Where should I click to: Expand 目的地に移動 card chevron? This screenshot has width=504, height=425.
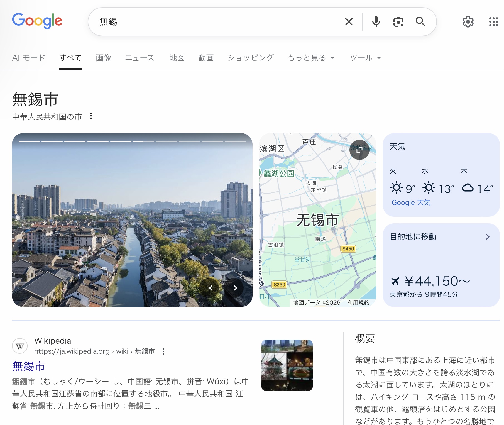[x=487, y=237]
